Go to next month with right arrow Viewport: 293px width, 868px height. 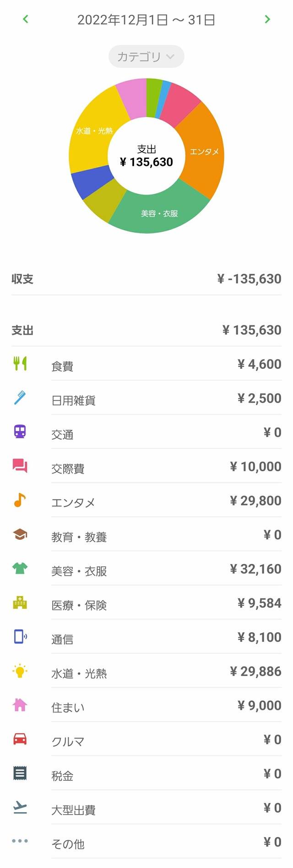267,19
